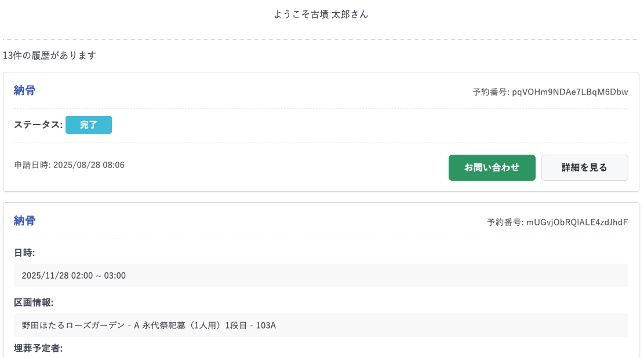The height and width of the screenshot is (358, 644).
Task: Click the 2025/11/28 02:00 ~ 03:00 date field
Action: 74,276
